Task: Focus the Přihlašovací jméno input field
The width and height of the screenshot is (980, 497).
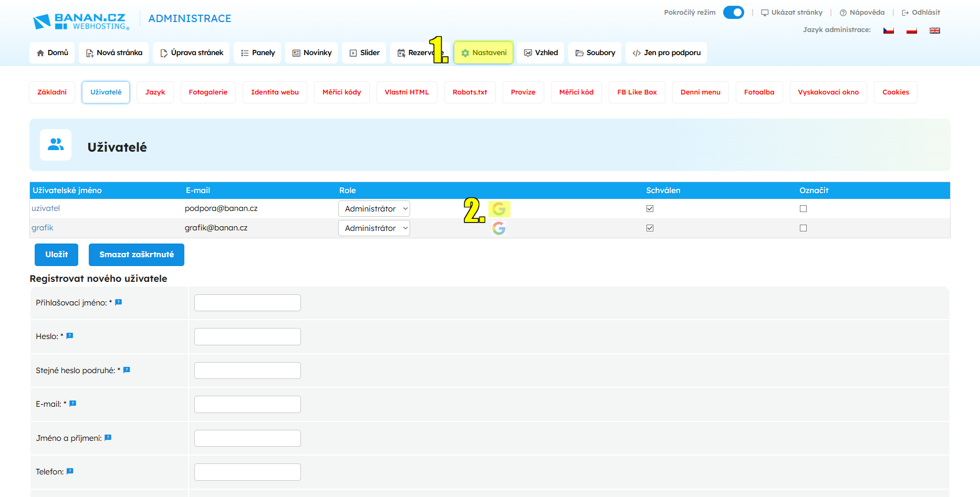Action: coord(247,303)
